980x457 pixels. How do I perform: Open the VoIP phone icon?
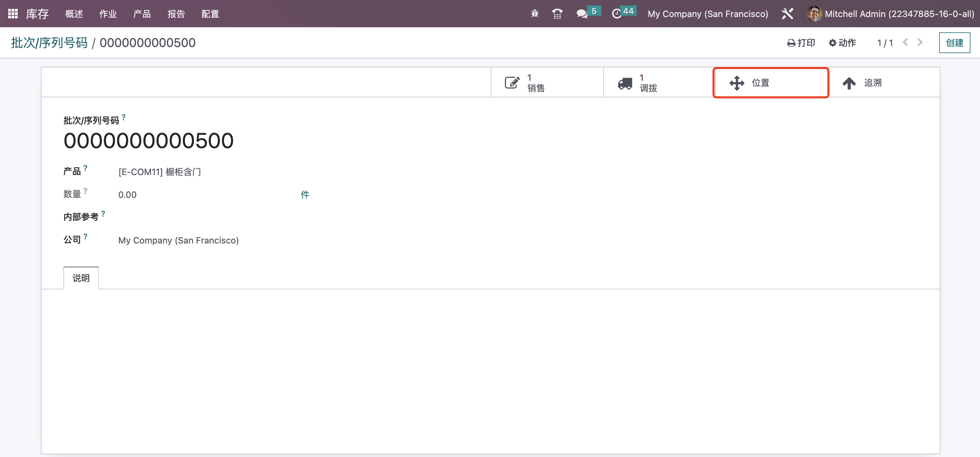557,14
